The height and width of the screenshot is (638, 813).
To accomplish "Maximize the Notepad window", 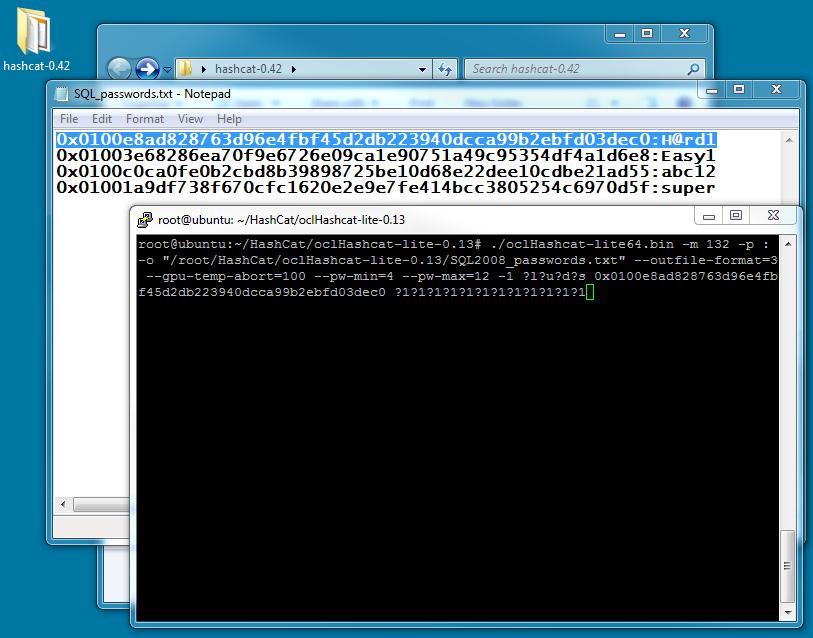I will (x=739, y=90).
